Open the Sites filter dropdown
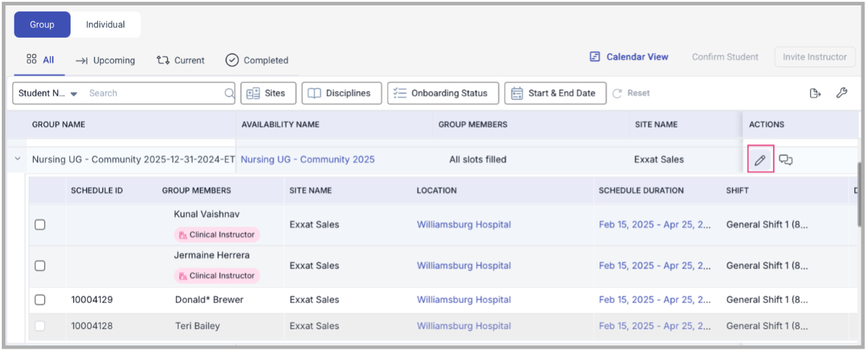 pyautogui.click(x=268, y=93)
